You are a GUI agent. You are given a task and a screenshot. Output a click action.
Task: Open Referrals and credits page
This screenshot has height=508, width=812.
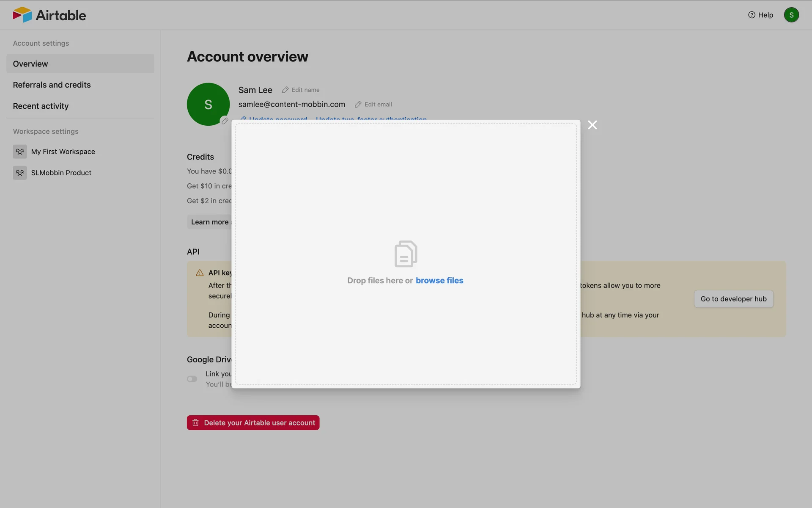pos(52,85)
